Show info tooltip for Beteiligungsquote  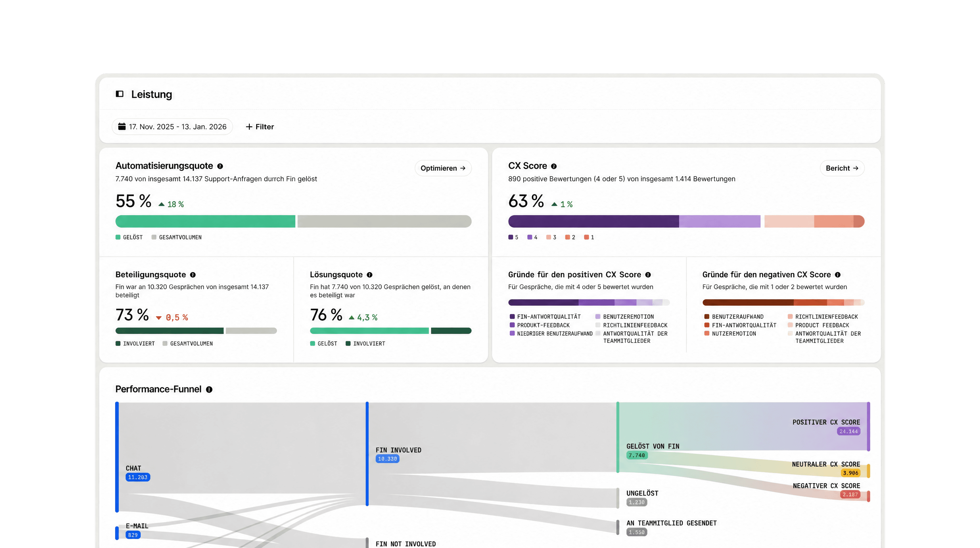click(x=193, y=275)
